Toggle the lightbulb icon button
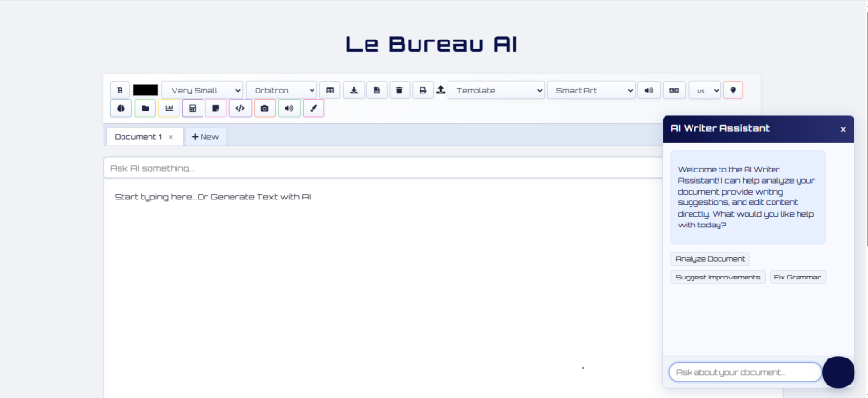This screenshot has width=868, height=398. [x=733, y=90]
